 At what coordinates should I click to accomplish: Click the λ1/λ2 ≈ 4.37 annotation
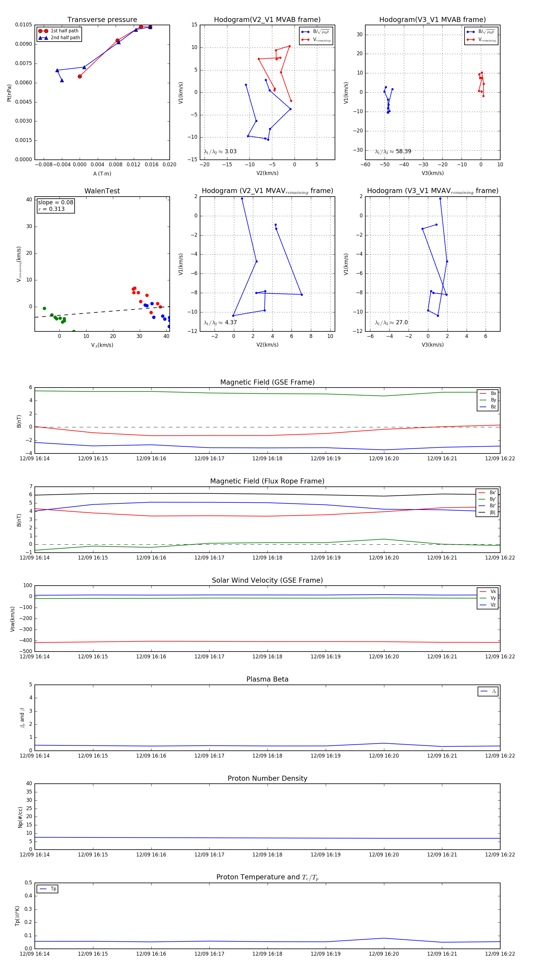click(220, 323)
